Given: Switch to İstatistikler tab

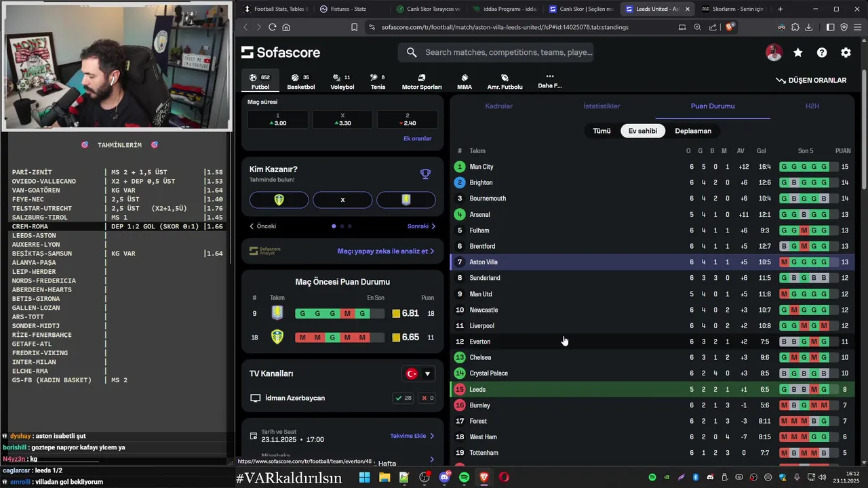Looking at the screenshot, I should point(601,106).
